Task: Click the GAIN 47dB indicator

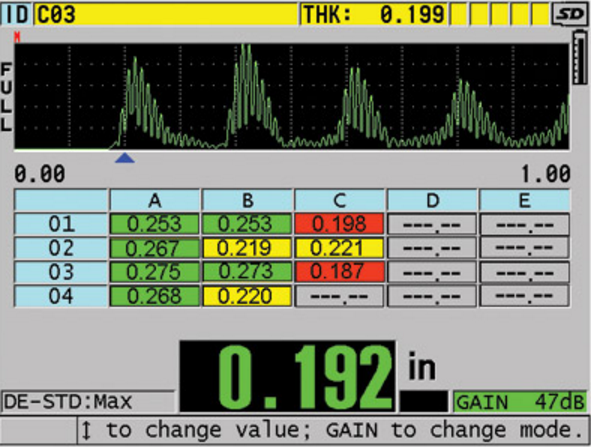Action: (x=520, y=402)
